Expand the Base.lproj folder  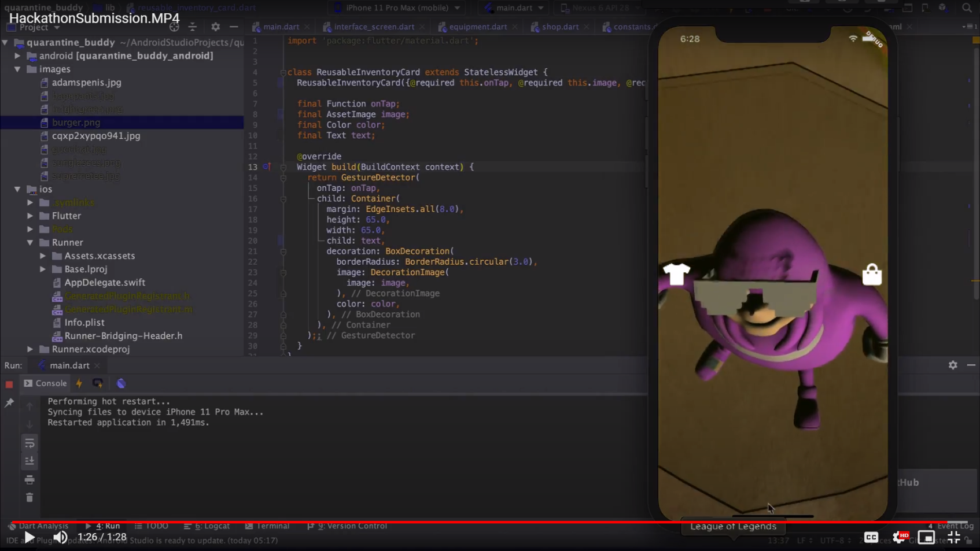(43, 269)
